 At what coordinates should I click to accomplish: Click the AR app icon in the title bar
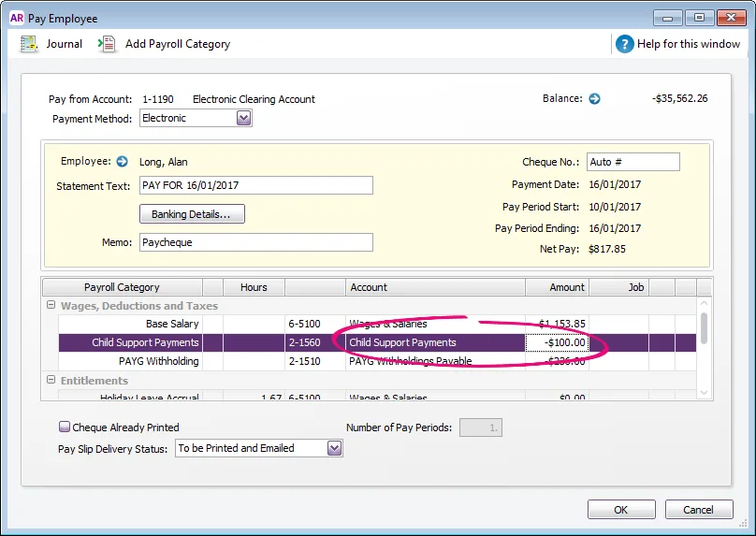[x=17, y=18]
